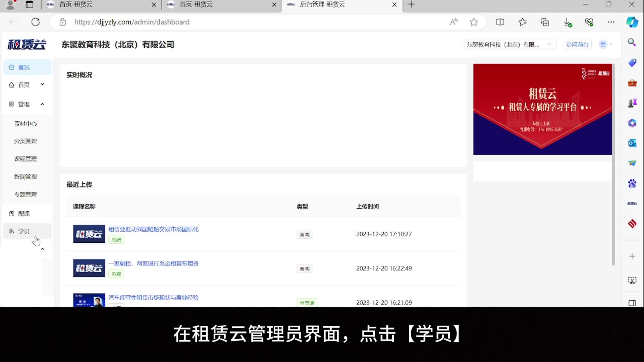
Task: Open 素材中心 in sidebar
Action: [25, 124]
